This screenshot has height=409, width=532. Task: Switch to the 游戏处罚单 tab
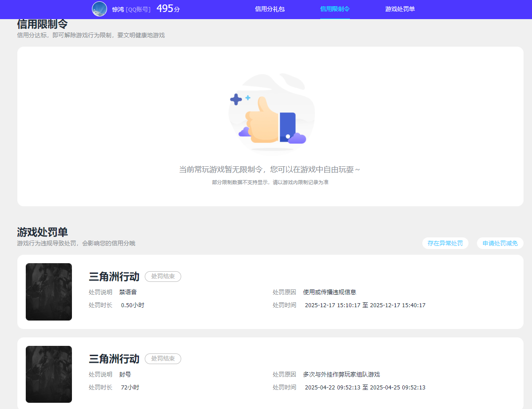pos(400,9)
